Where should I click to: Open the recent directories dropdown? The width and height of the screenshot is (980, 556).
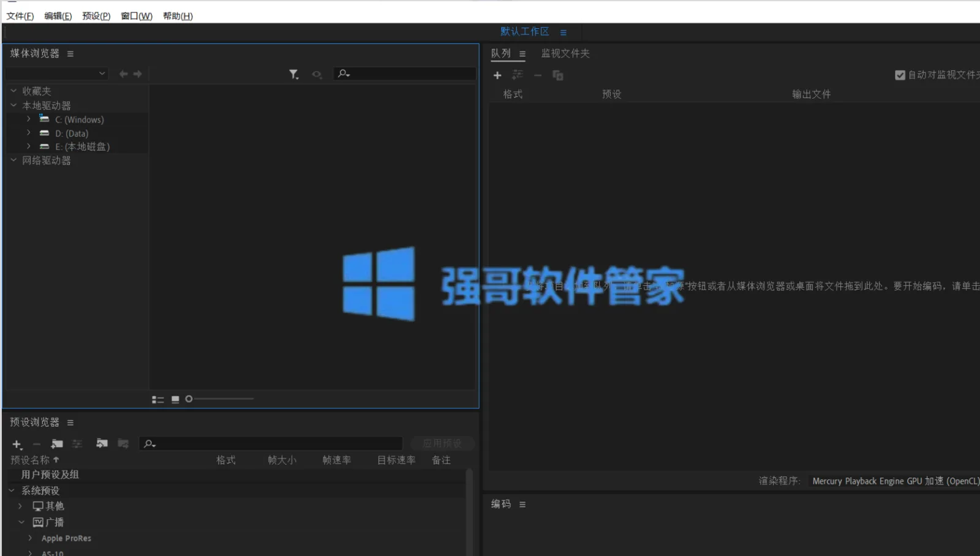coord(57,73)
